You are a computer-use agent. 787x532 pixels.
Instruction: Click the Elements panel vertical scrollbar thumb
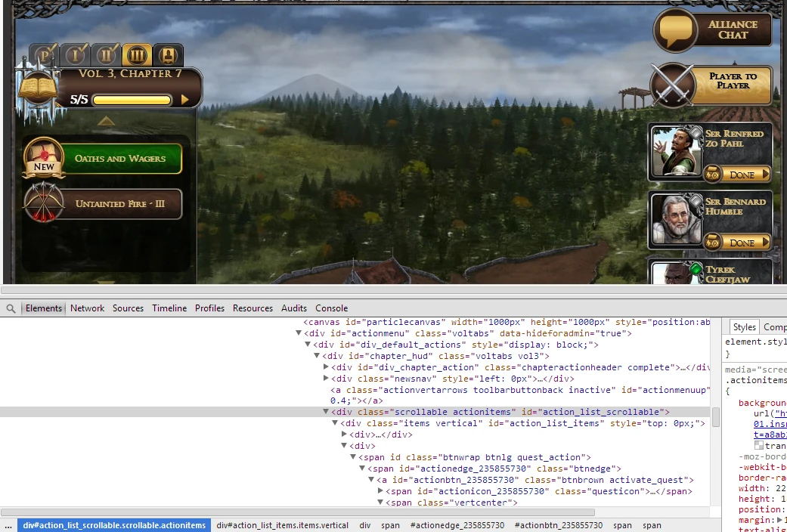(716, 416)
